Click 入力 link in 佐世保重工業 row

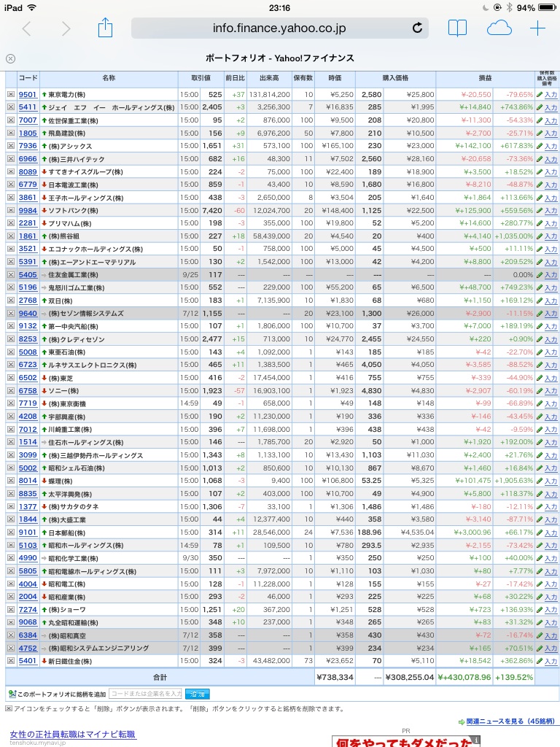click(x=551, y=120)
